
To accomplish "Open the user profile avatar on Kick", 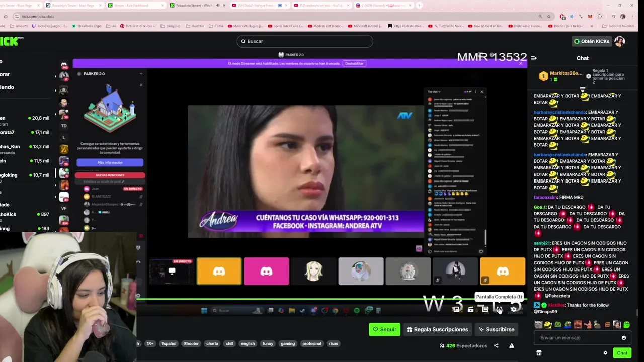I will coord(620,41).
